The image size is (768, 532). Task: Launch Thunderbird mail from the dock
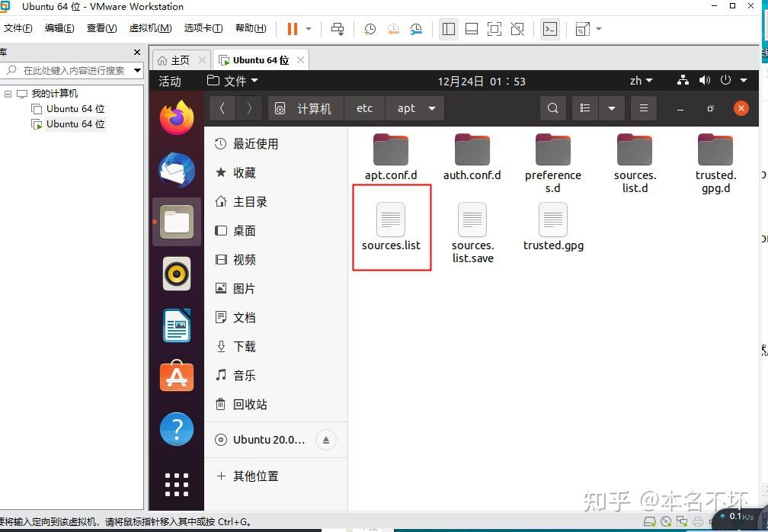click(x=177, y=169)
